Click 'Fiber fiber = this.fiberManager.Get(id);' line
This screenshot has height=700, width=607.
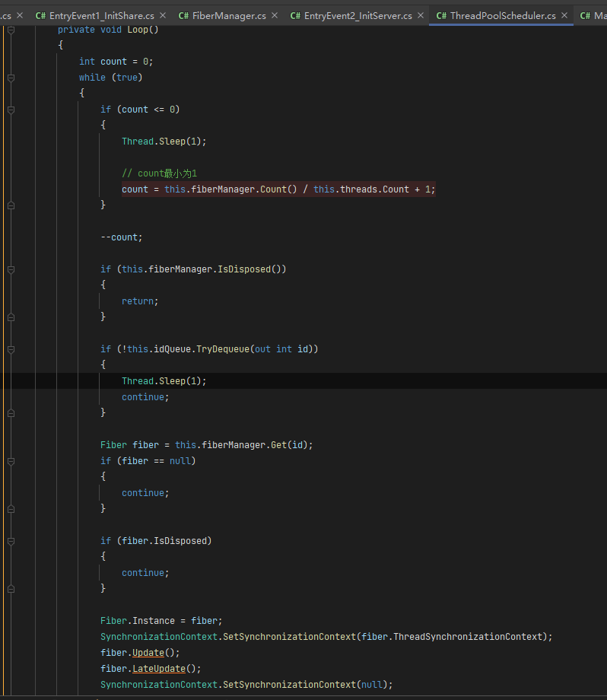tap(207, 445)
